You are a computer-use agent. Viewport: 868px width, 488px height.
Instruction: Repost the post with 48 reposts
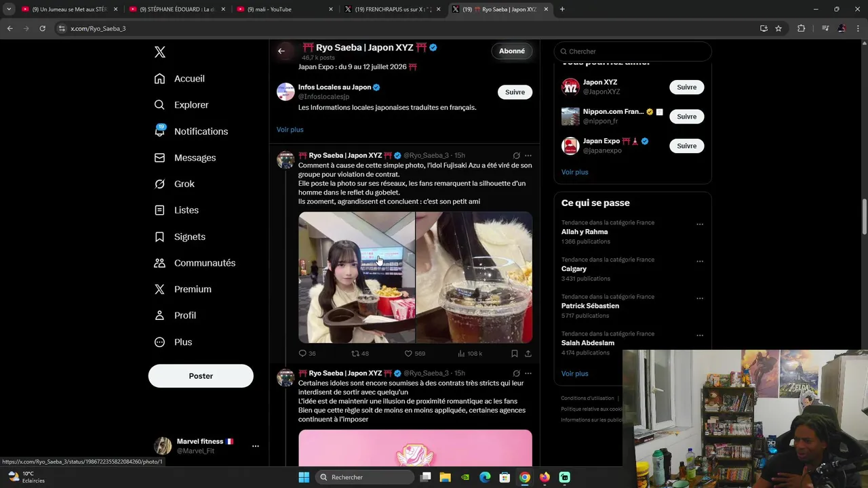coord(360,354)
